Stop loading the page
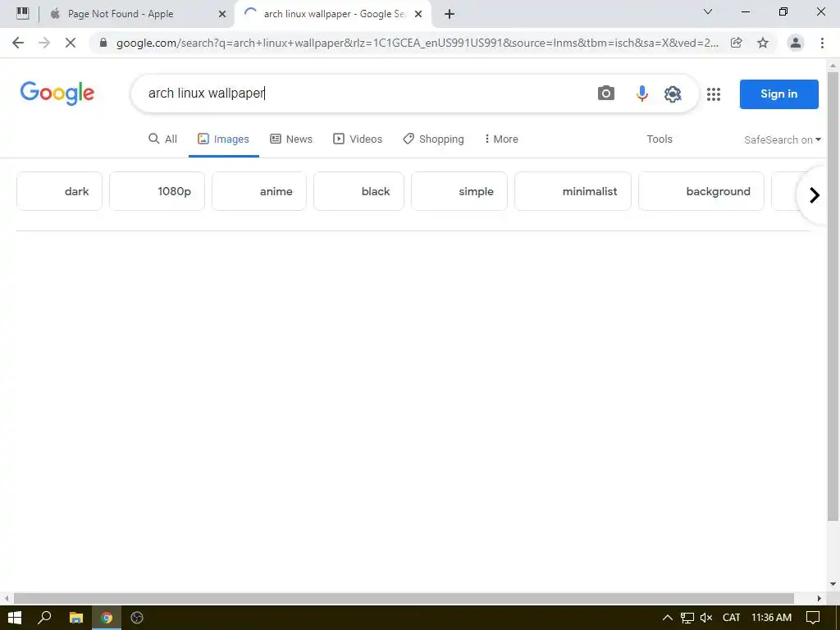Viewport: 840px width, 630px height. coord(71,43)
